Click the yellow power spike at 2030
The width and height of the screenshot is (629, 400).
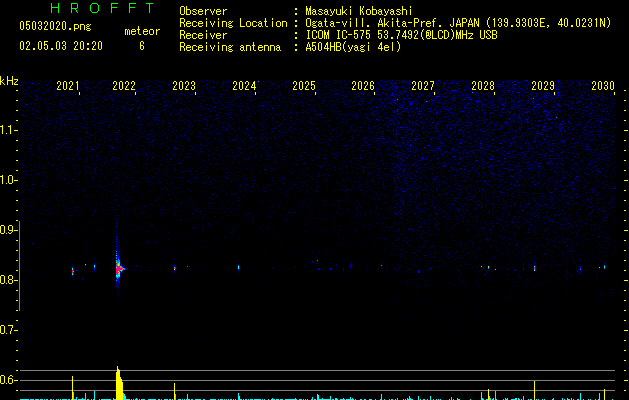605,394
